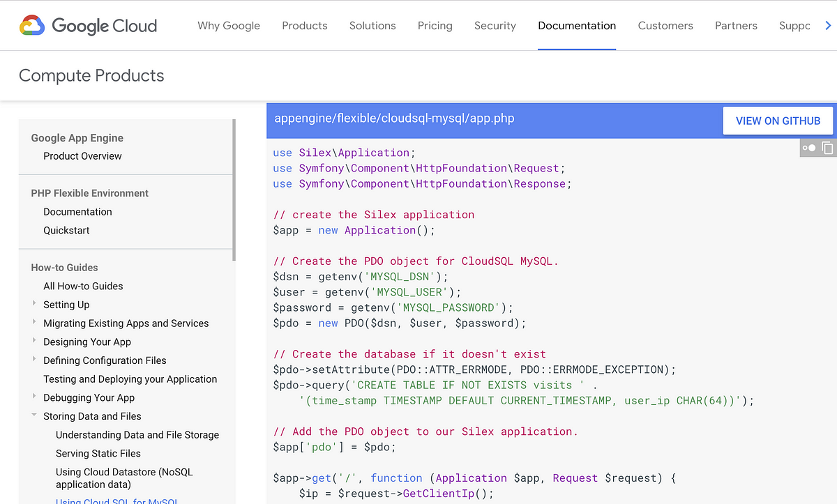Screen dimensions: 837x504
Task: Click the '$pdo = new PDO' code line
Action: tap(399, 323)
